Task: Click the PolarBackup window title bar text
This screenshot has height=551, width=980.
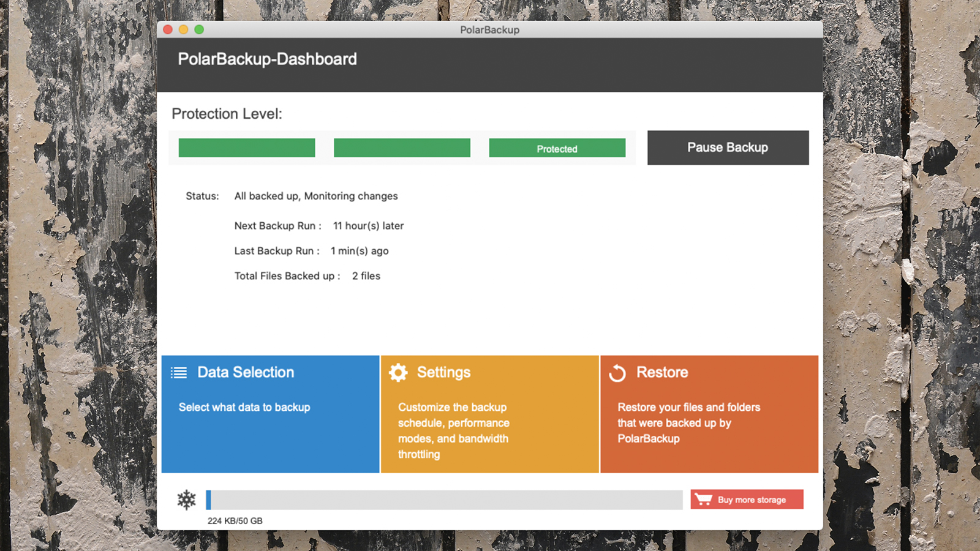Action: point(490,30)
